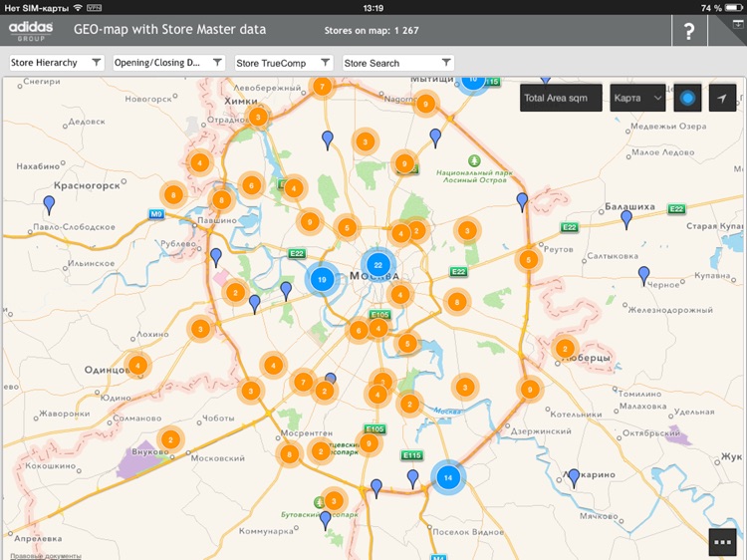Tap orange cluster 9 near Nagornoe label

click(x=425, y=104)
